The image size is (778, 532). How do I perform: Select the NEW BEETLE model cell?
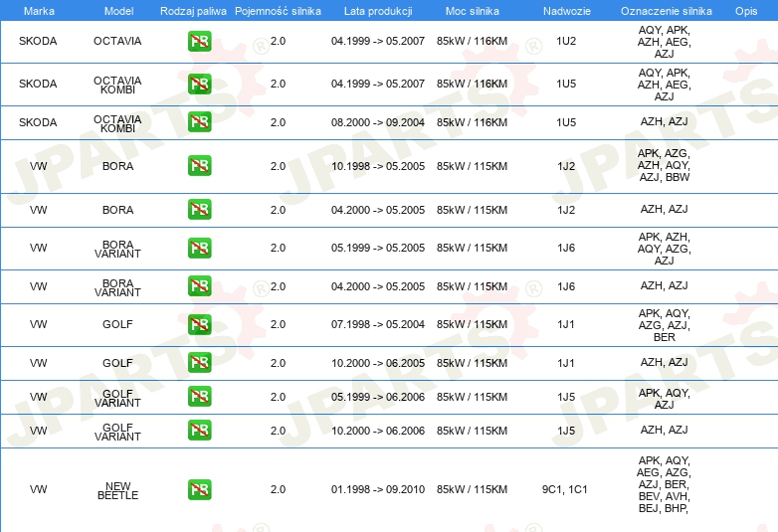pyautogui.click(x=118, y=490)
